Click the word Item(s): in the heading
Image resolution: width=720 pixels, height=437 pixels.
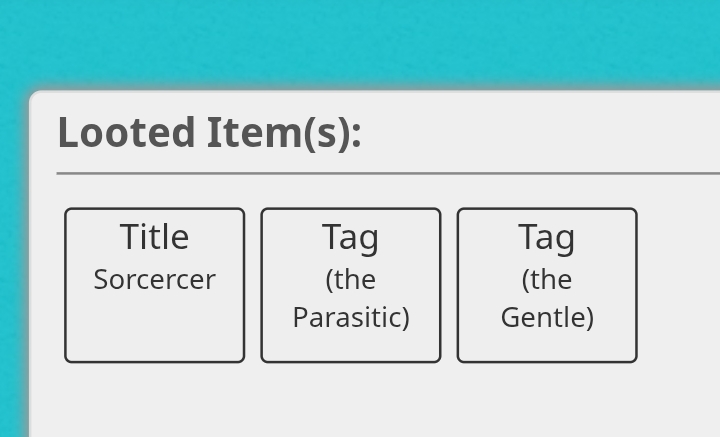284,133
